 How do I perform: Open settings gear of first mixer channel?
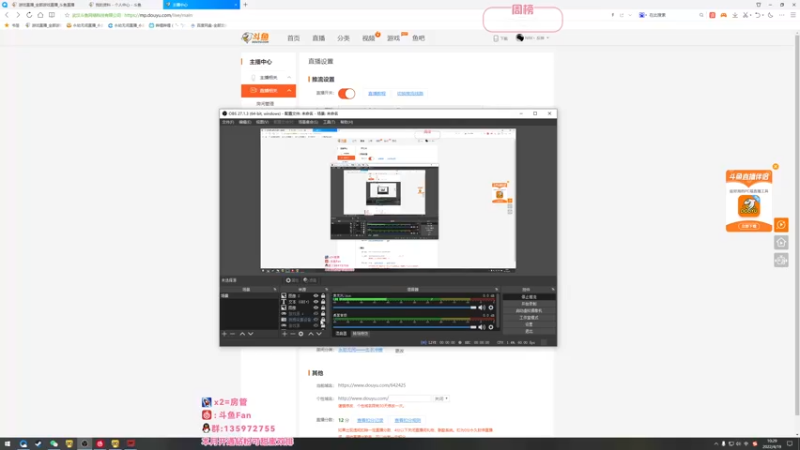[x=491, y=308]
